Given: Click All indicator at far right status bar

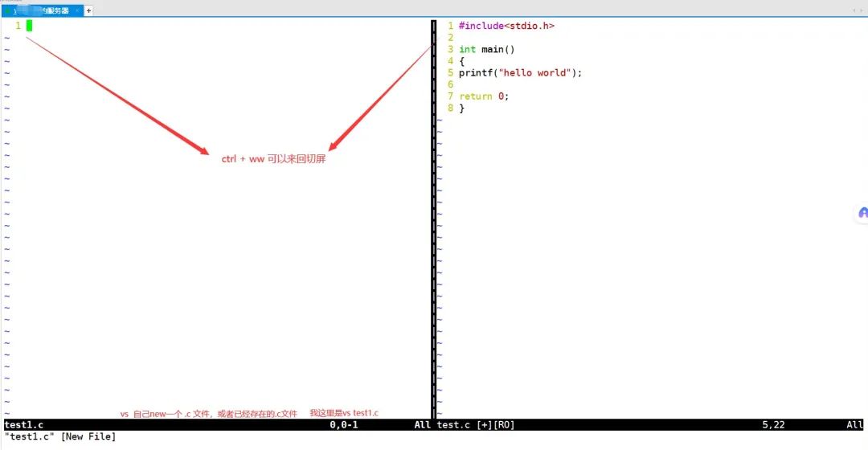Looking at the screenshot, I should tap(854, 424).
